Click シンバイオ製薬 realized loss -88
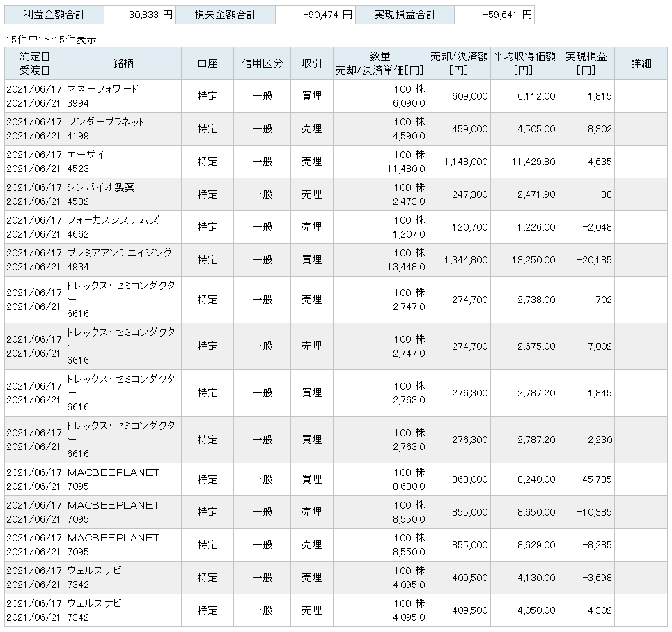This screenshot has height=632, width=672. 604,194
